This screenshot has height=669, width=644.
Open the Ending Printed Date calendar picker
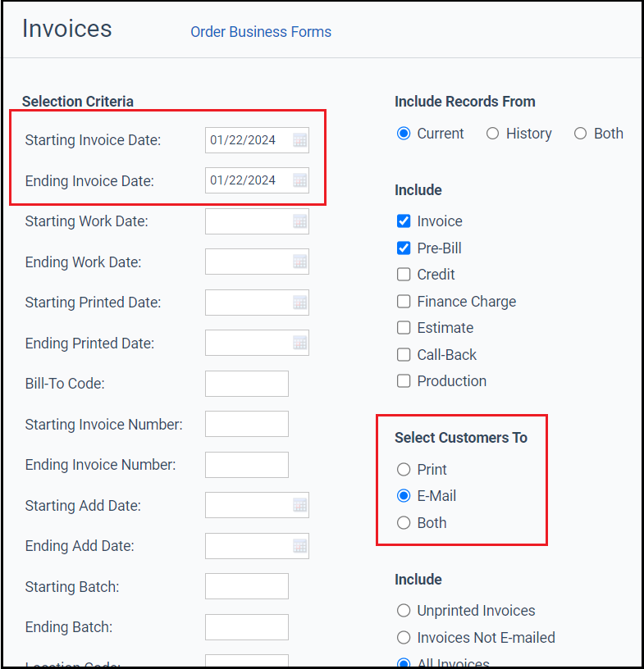click(299, 342)
